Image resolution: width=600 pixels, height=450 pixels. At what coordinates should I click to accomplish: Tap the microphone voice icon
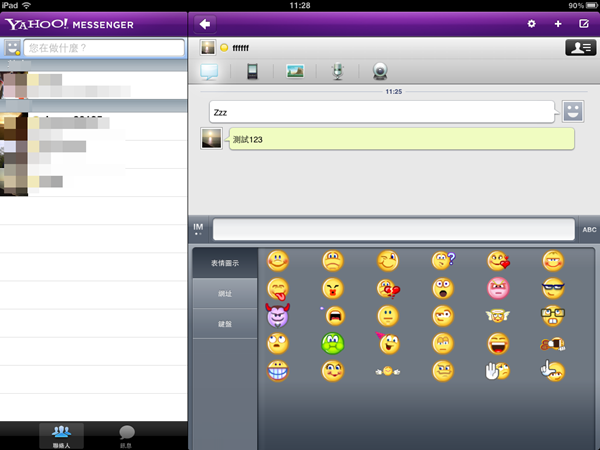tap(337, 71)
